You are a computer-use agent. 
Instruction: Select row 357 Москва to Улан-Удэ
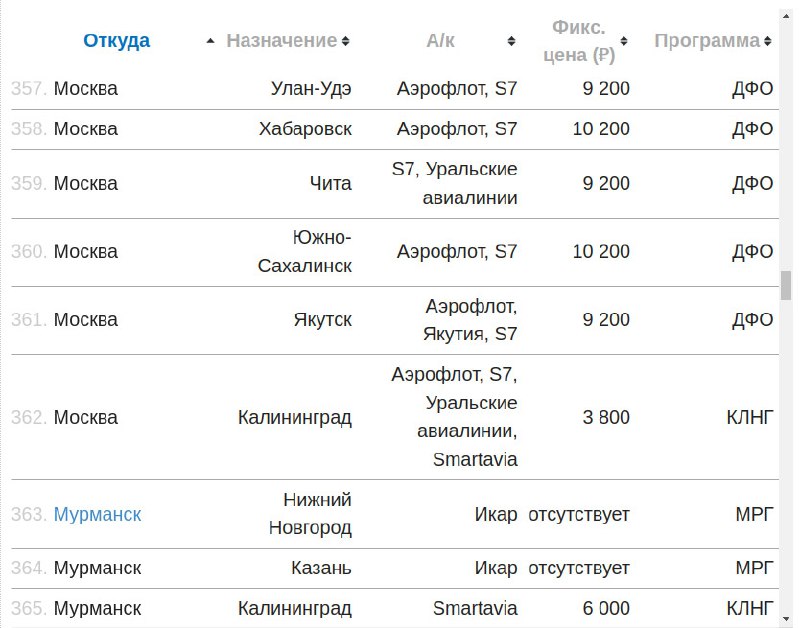(x=395, y=89)
